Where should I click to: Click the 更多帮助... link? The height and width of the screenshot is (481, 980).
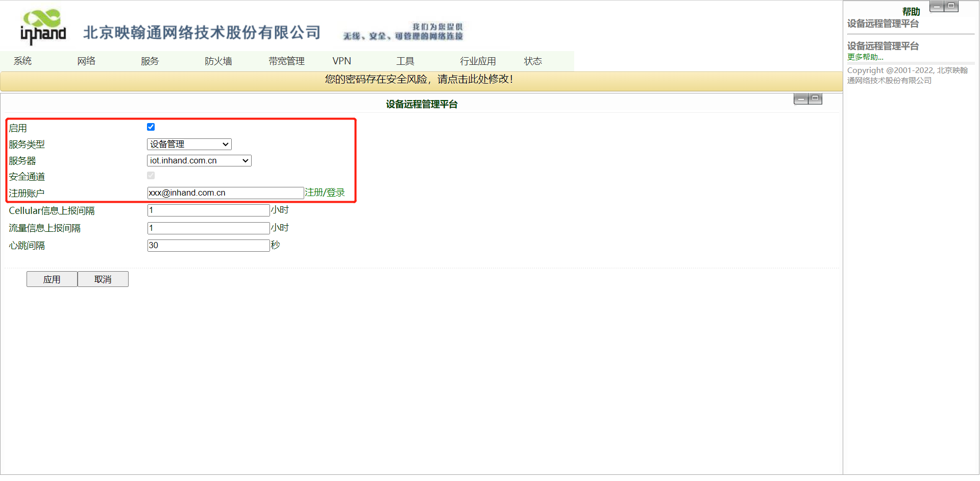(865, 57)
